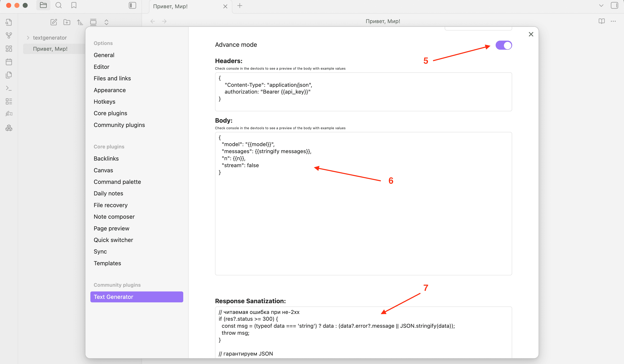Screen dimensions: 624x364
Task: Open the tab list dropdown arrow
Action: [x=601, y=5]
